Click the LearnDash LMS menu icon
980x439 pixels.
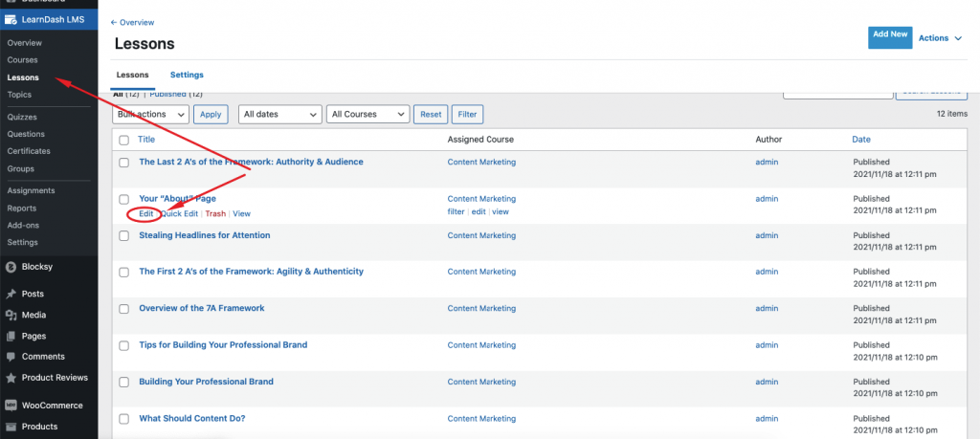click(x=11, y=19)
